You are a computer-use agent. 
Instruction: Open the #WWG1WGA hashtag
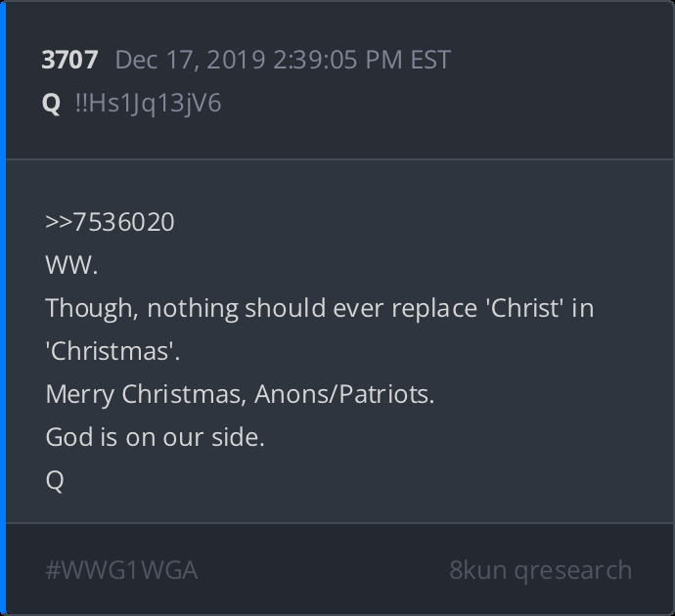tap(121, 570)
